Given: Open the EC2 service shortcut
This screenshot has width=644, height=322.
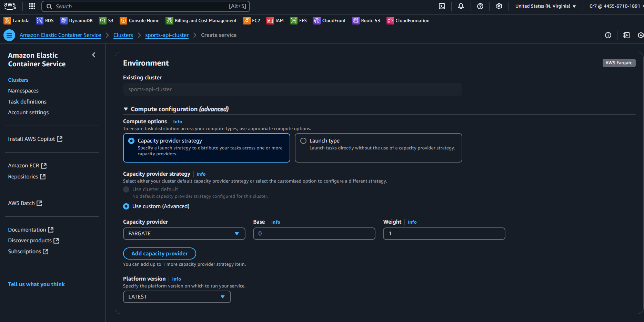Looking at the screenshot, I should click(x=252, y=21).
